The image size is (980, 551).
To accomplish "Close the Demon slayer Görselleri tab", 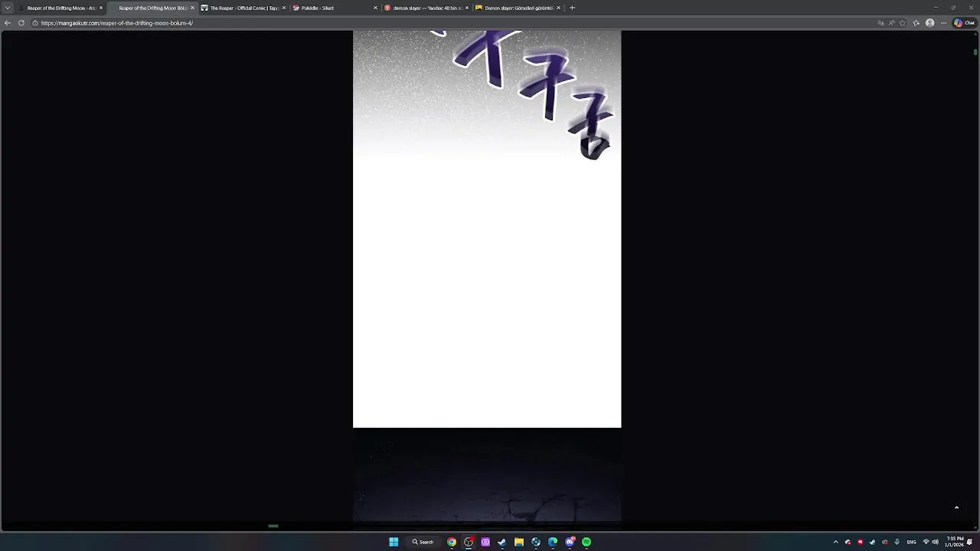I will [558, 8].
